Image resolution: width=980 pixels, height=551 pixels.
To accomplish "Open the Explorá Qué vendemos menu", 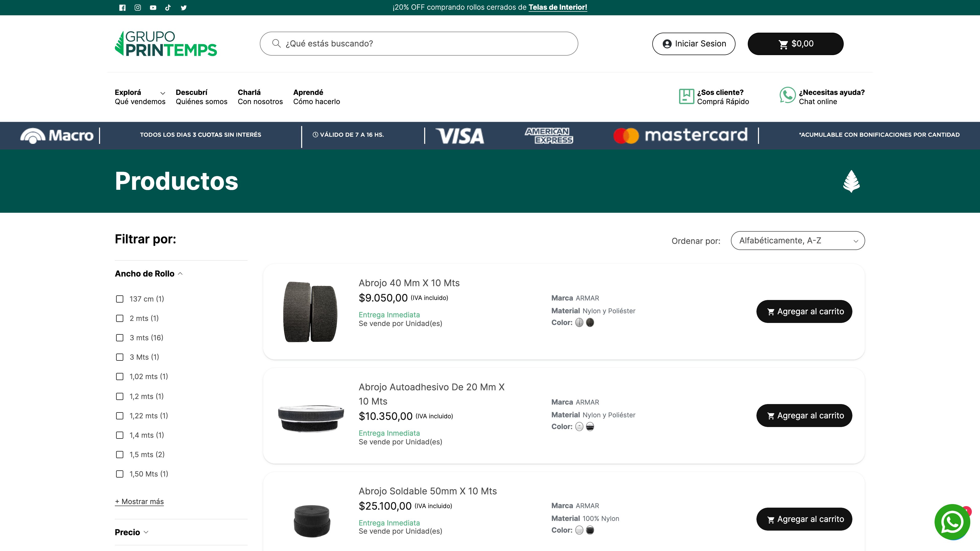I will point(140,97).
